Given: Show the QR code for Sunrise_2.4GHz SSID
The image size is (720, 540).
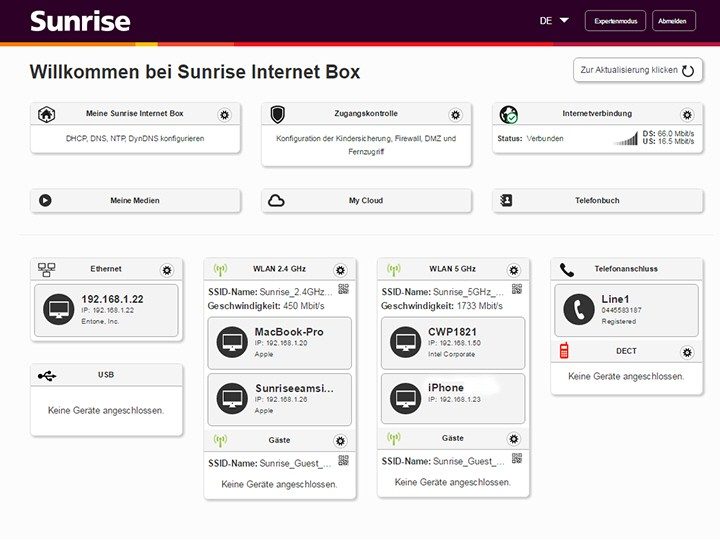Looking at the screenshot, I should point(343,289).
